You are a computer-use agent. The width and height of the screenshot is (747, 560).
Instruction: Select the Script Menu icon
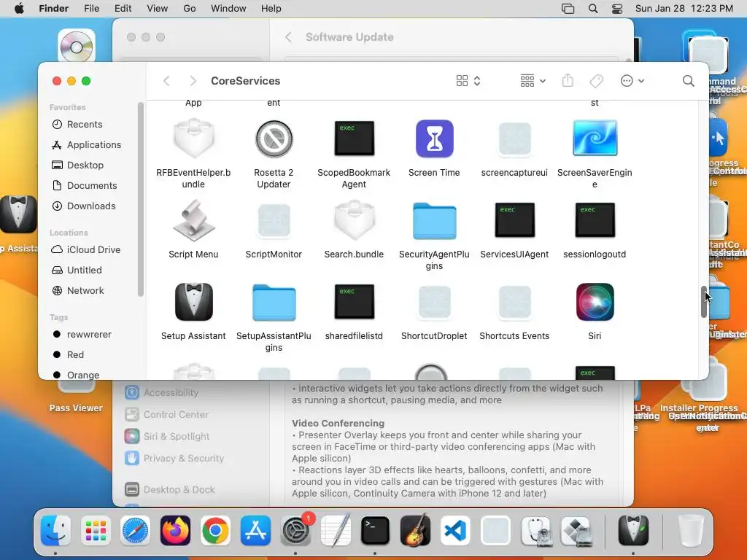coord(193,220)
